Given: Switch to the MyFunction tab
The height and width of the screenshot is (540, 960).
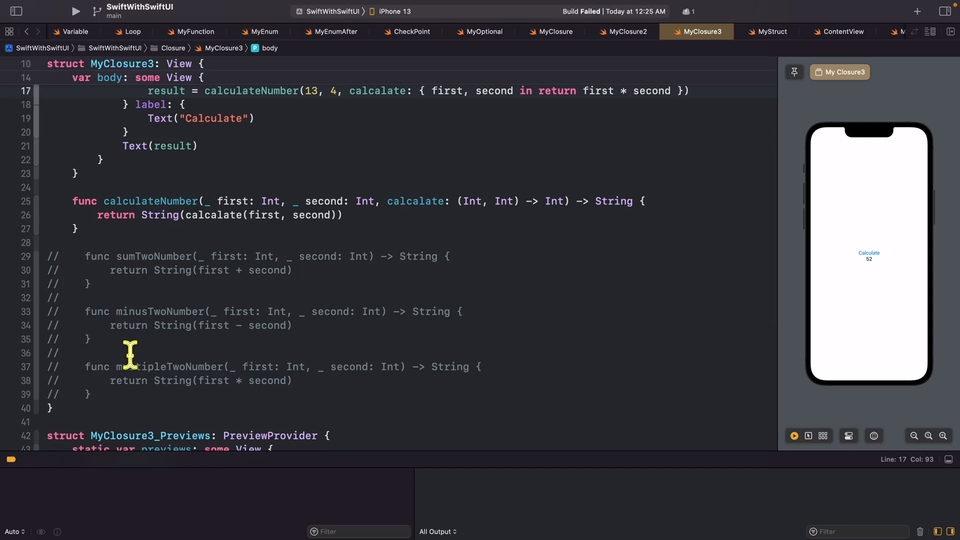Looking at the screenshot, I should pyautogui.click(x=191, y=31).
